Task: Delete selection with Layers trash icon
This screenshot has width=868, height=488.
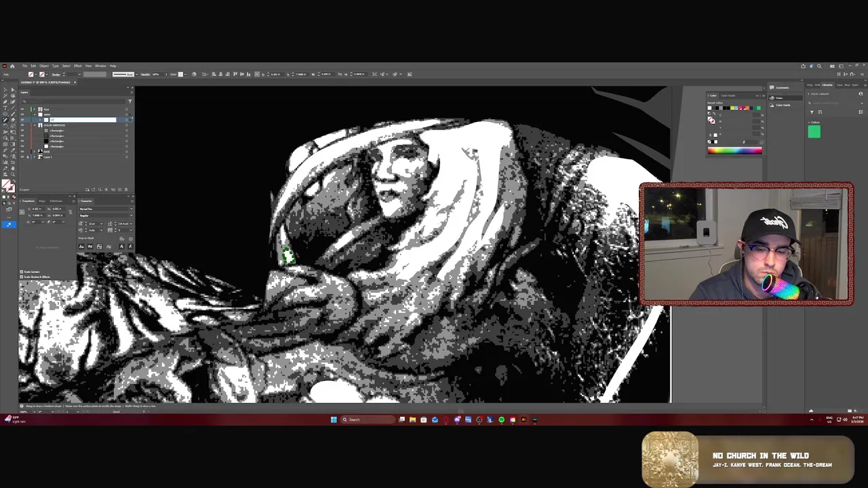Action: (126, 190)
